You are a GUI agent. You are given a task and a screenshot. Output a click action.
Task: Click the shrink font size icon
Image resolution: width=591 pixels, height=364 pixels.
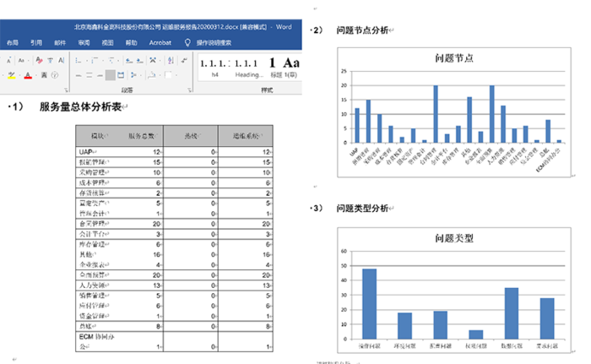click(x=8, y=60)
